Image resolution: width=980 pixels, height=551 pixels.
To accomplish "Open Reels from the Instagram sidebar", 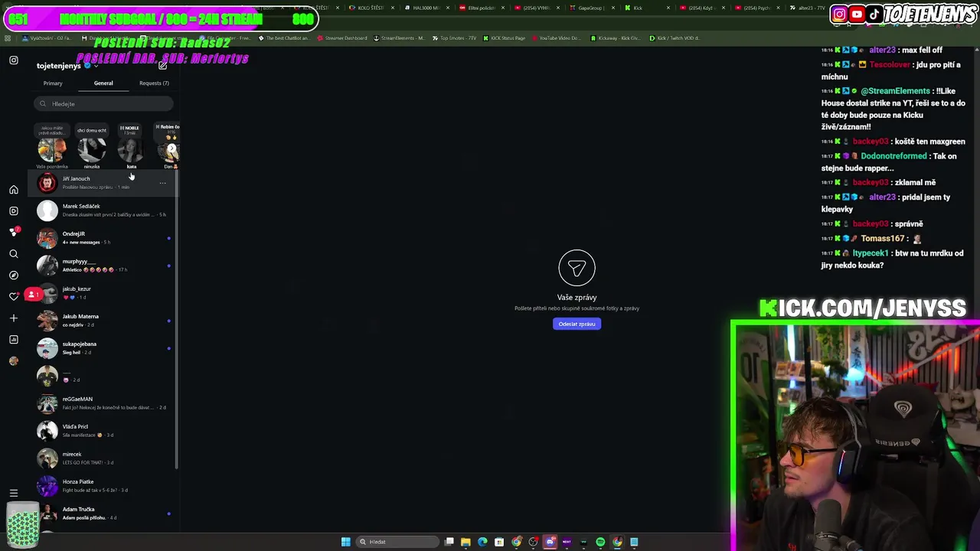I will point(14,211).
